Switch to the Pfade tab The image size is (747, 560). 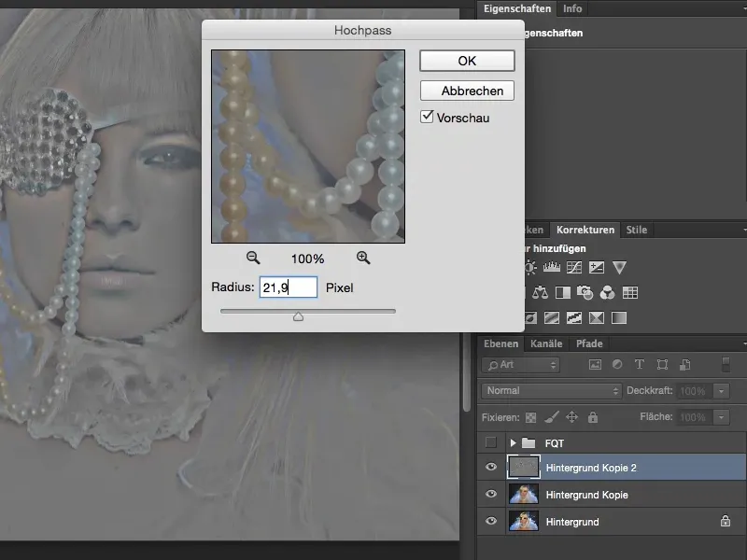click(589, 343)
